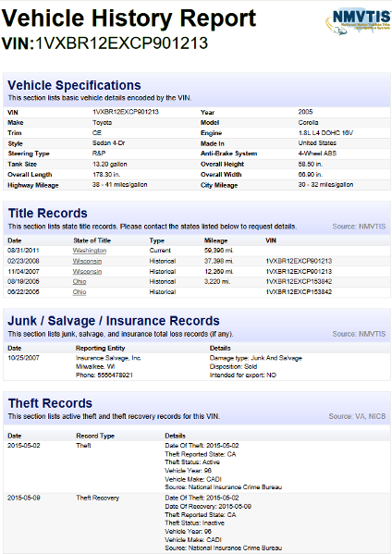Screen dimensions: 392x554
Task: Open the Ohio link dated 06/22/2005
Action: pos(80,292)
